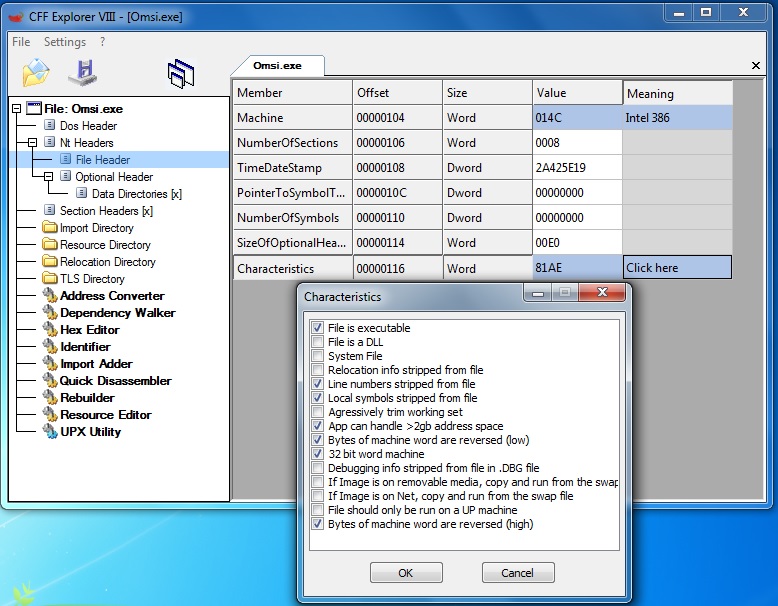
Task: Toggle the File is a DLL checkbox
Action: pyautogui.click(x=318, y=342)
